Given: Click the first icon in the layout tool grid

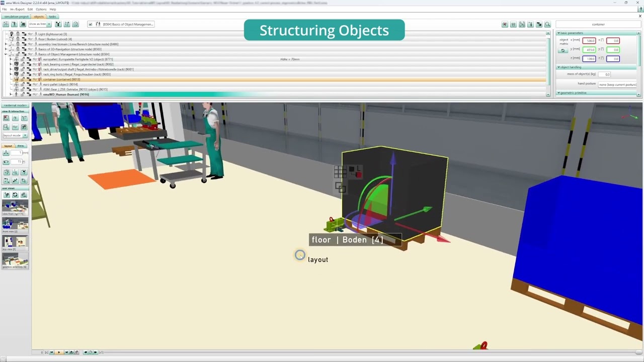Looking at the screenshot, I should coord(7,172).
